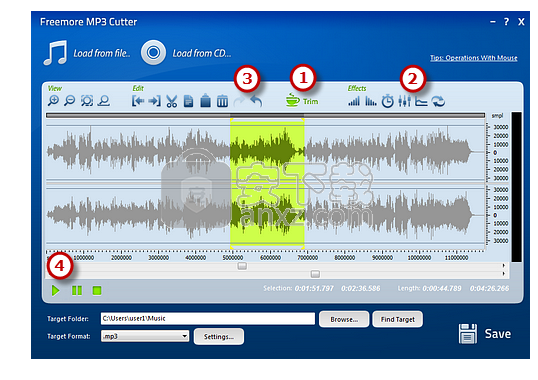This screenshot has width=538, height=380.
Task: Click the help question mark
Action: (x=506, y=22)
